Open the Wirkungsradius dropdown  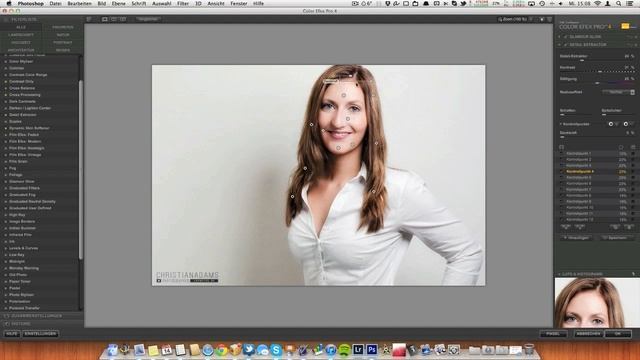[619, 92]
